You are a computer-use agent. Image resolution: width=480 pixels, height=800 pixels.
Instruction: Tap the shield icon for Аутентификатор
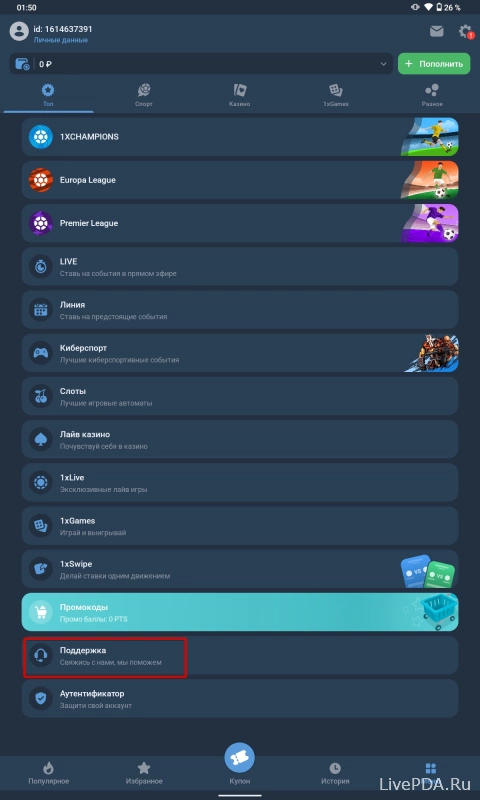click(41, 698)
